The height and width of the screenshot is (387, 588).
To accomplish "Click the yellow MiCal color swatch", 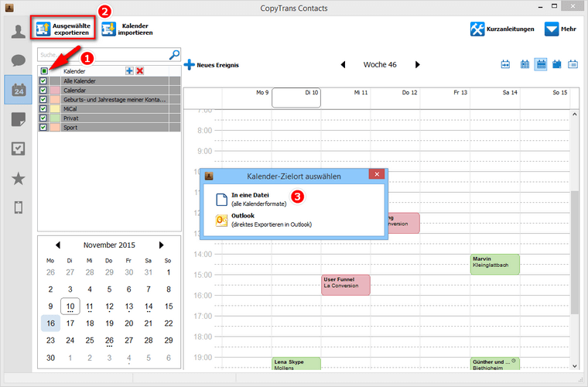I will [x=55, y=109].
